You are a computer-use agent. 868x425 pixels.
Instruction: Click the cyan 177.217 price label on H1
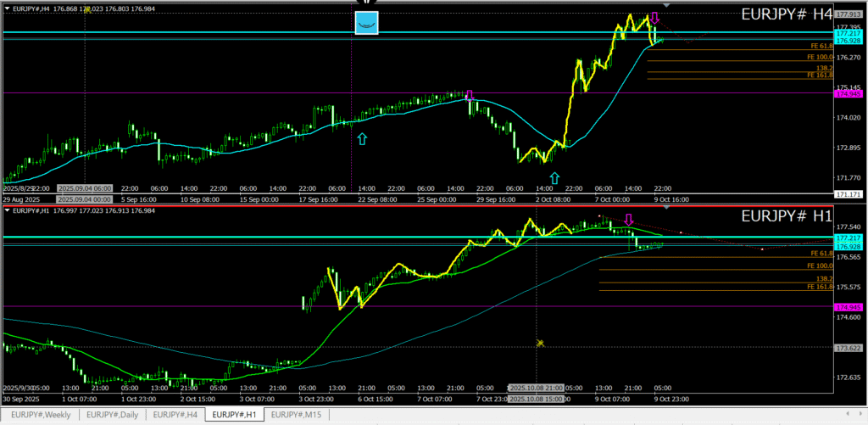pos(848,238)
